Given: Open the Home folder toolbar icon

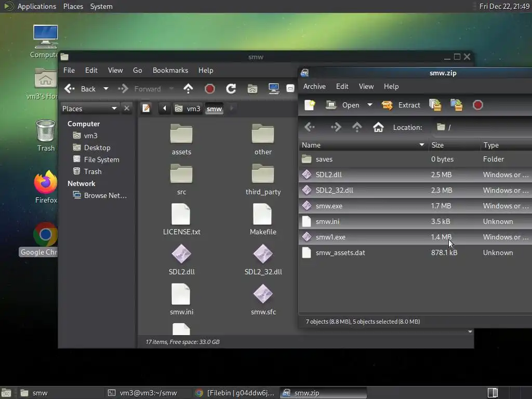Looking at the screenshot, I should 252,89.
